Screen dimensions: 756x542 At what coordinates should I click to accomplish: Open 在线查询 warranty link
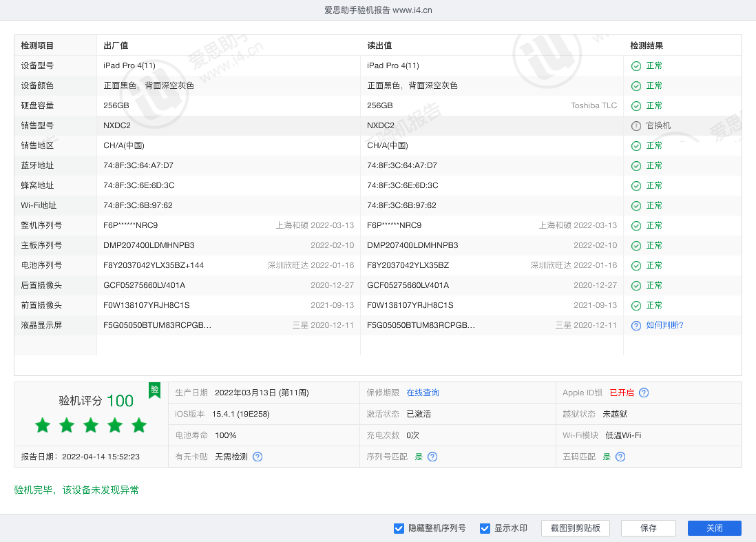tap(423, 393)
